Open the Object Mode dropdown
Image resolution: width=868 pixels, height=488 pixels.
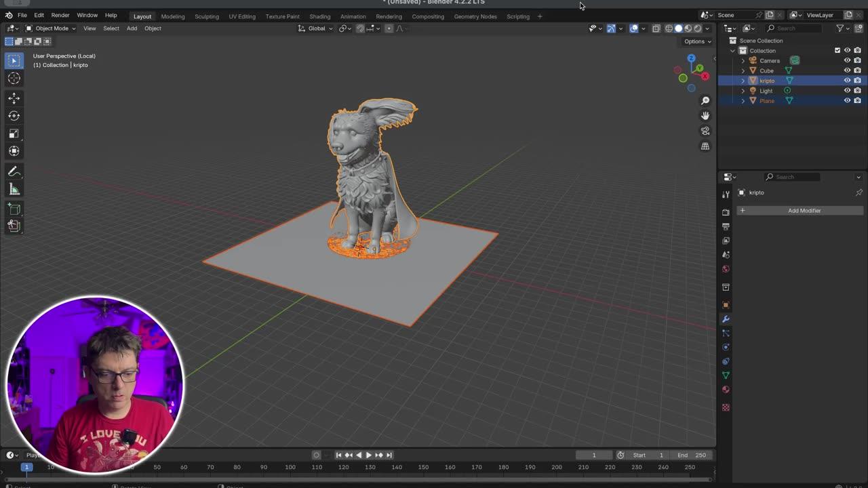pos(51,28)
